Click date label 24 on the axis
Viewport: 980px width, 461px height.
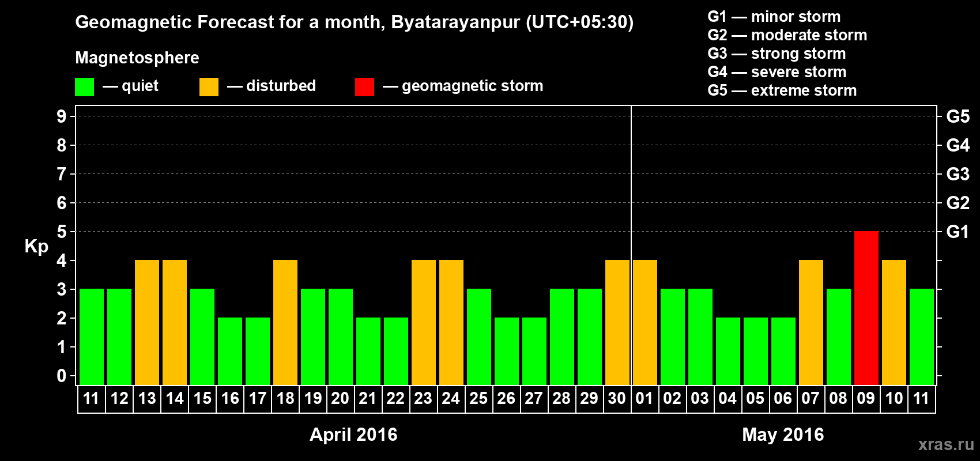(451, 399)
